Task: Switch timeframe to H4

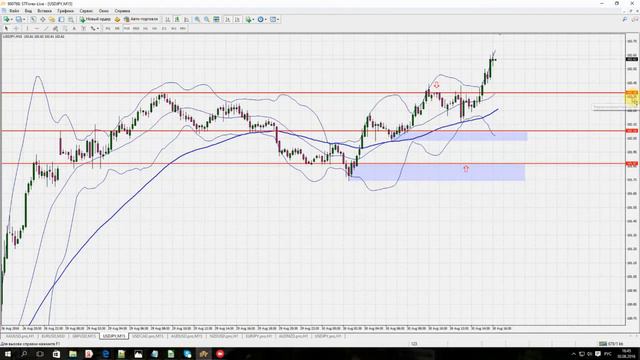Action: coord(155,28)
